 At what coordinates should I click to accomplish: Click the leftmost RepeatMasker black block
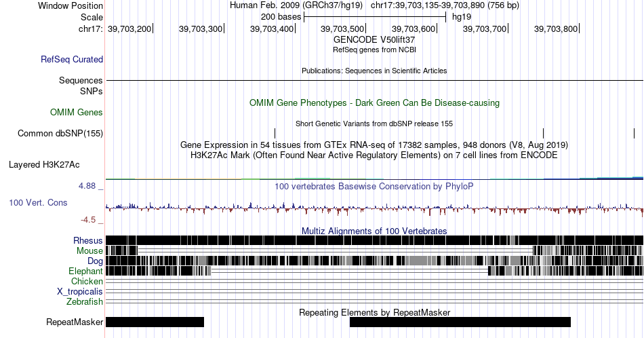[x=155, y=322]
